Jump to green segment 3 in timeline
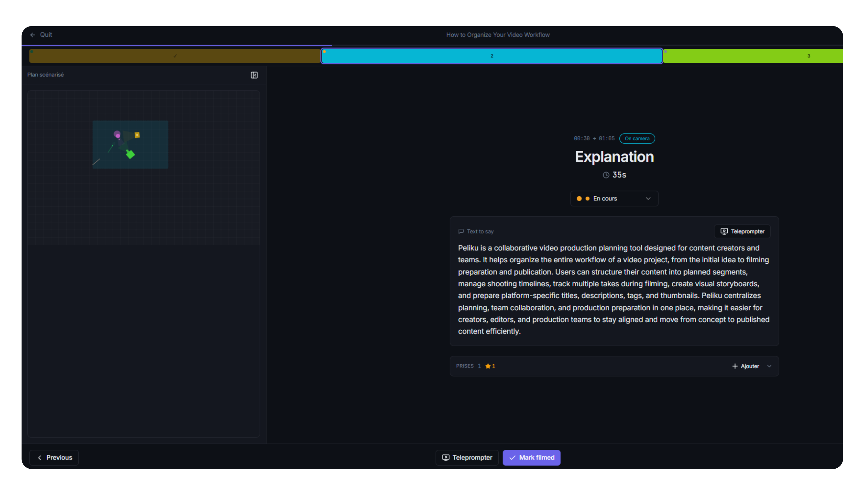The height and width of the screenshot is (488, 868). (x=753, y=56)
